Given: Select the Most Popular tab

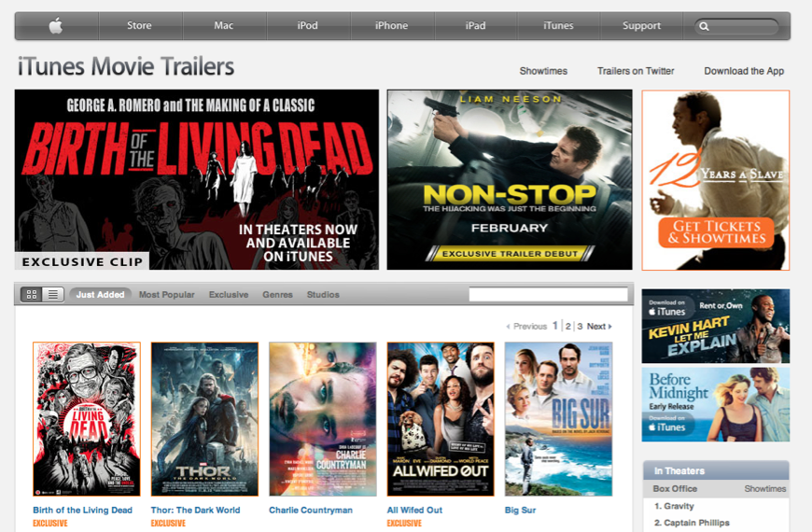Looking at the screenshot, I should click(167, 294).
